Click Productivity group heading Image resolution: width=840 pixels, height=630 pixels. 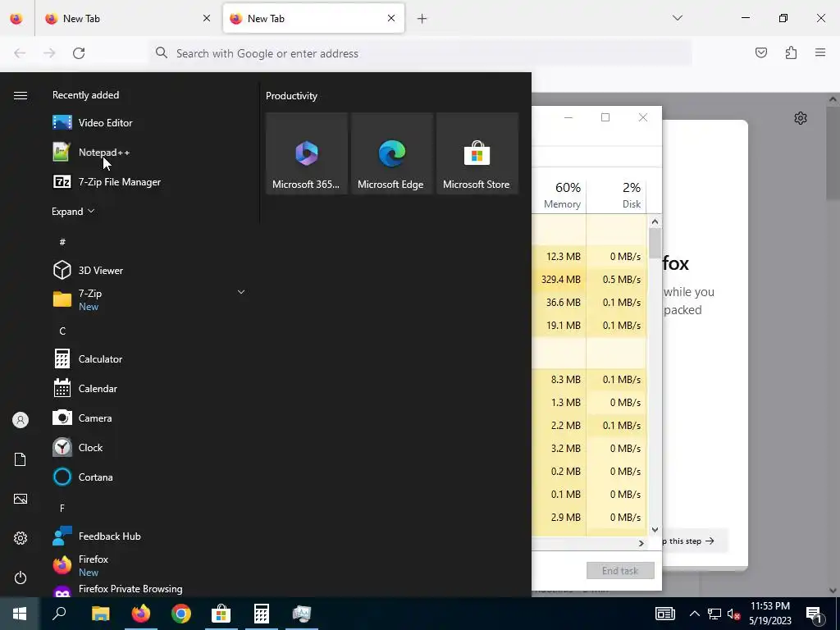pyautogui.click(x=291, y=96)
